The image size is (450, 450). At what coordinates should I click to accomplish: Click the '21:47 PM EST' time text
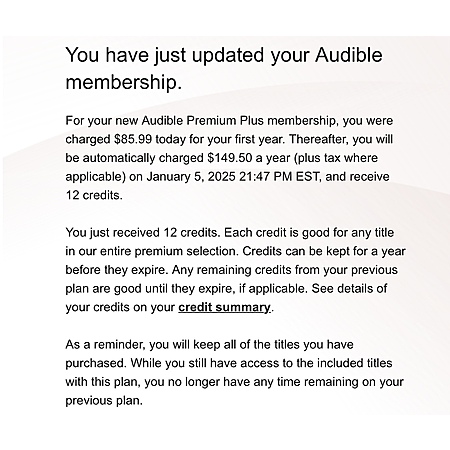(280, 176)
